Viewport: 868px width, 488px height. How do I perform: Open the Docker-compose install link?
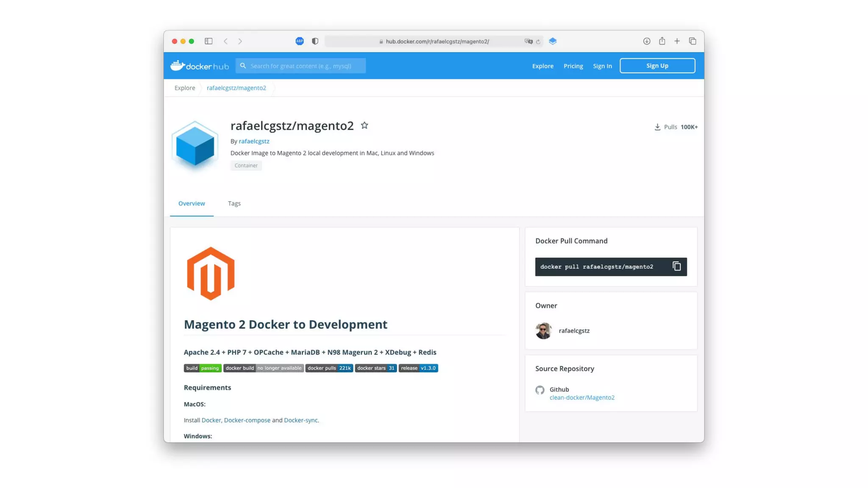point(247,420)
